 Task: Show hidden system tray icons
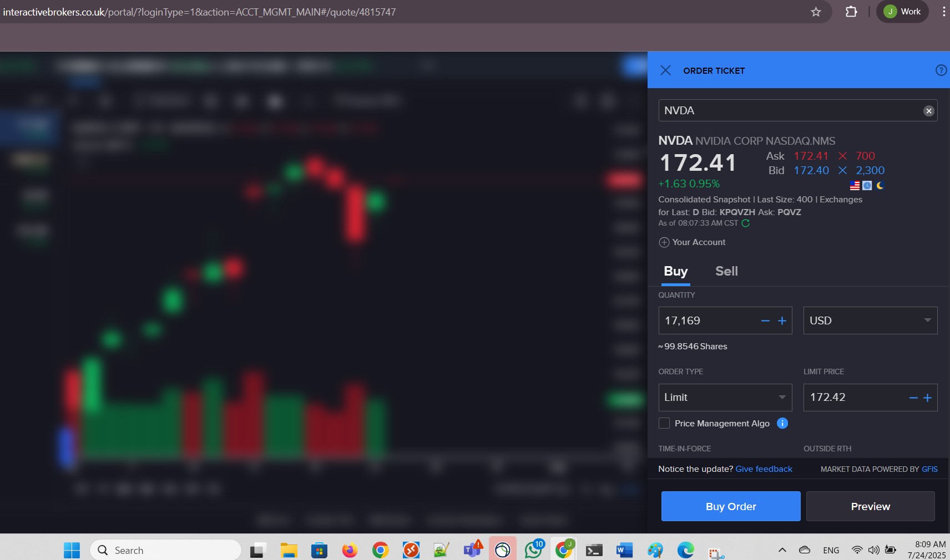782,550
